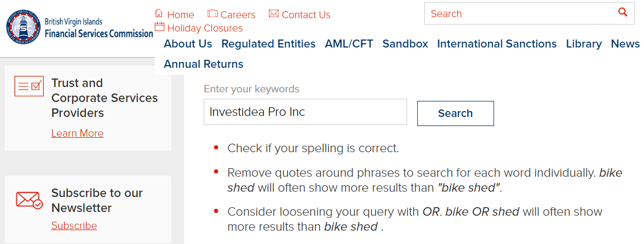Image resolution: width=644 pixels, height=244 pixels.
Task: Click the Careers briefcase icon
Action: (x=212, y=13)
